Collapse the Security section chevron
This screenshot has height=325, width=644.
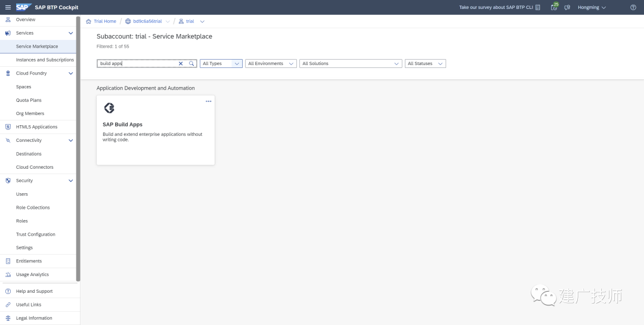click(70, 181)
